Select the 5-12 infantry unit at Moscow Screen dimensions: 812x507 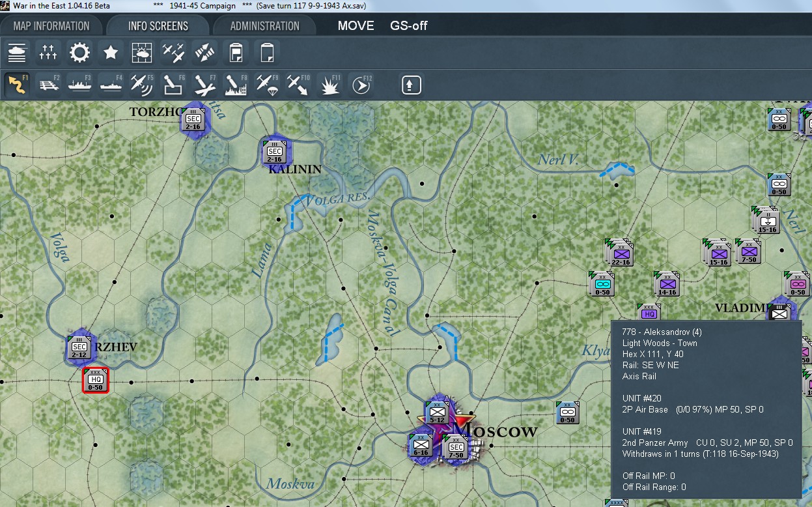438,413
